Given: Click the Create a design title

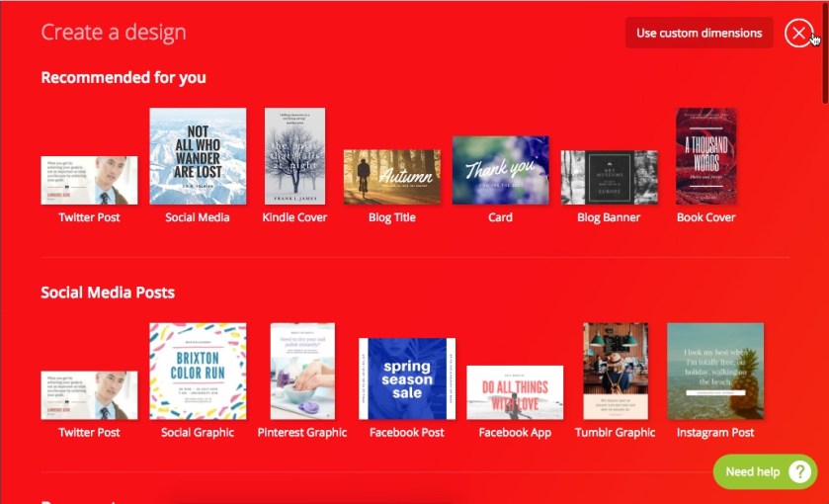Looking at the screenshot, I should (x=114, y=33).
